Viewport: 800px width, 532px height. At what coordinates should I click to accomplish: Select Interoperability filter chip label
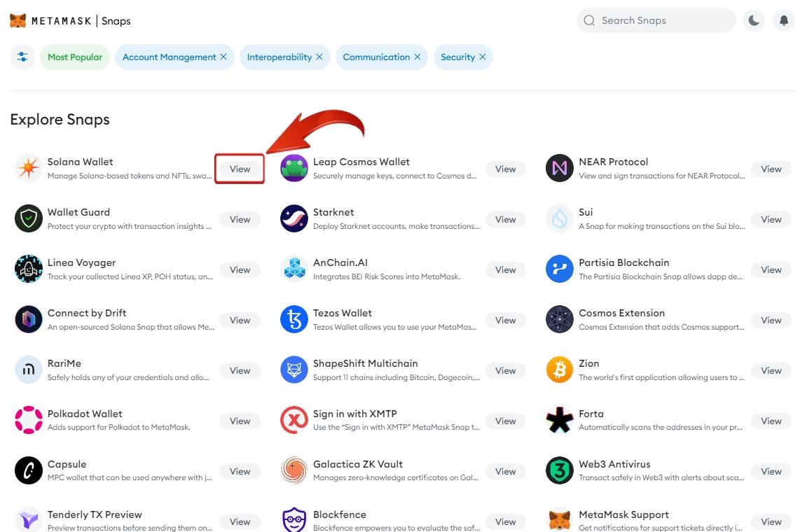coord(279,57)
